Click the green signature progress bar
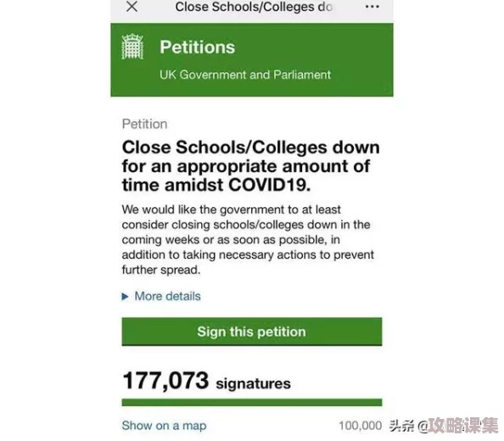Image resolution: width=504 pixels, height=441 pixels. click(x=252, y=402)
